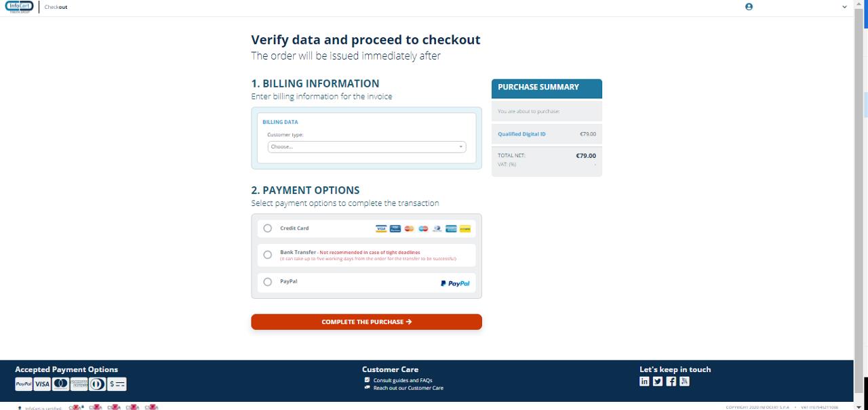Click the InfoCert logo top left

pos(19,6)
